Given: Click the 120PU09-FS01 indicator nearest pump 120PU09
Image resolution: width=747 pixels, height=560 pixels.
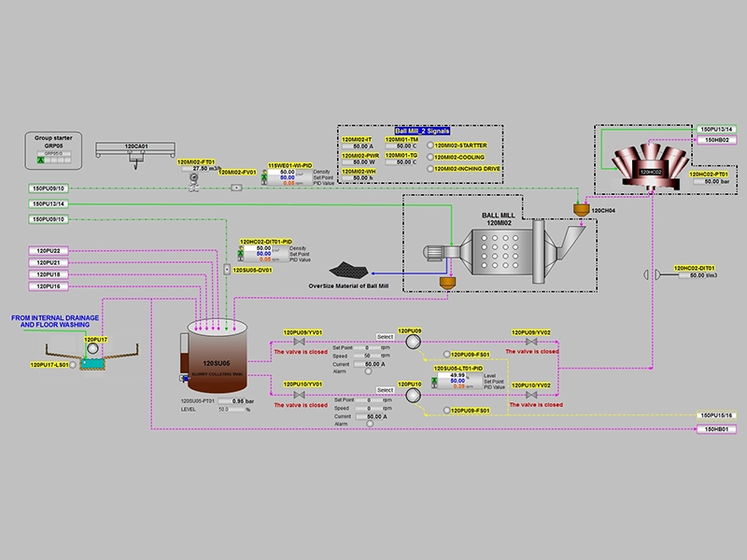Looking at the screenshot, I should coord(446,355).
